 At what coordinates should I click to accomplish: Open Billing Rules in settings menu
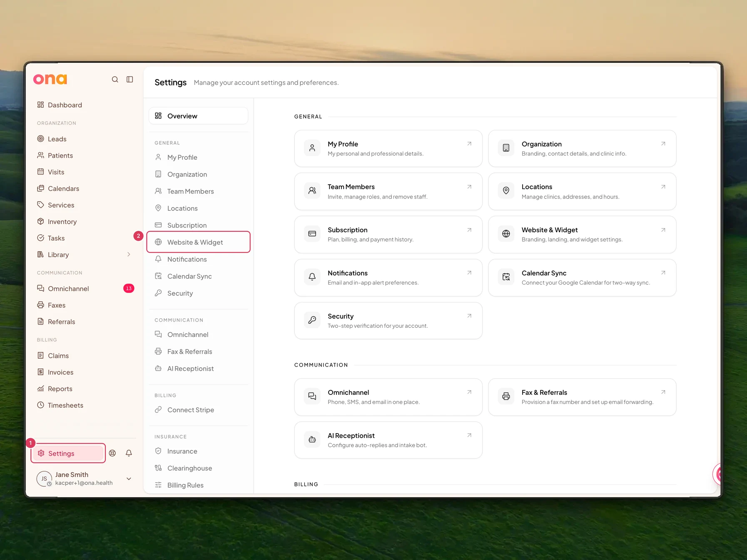click(198, 485)
